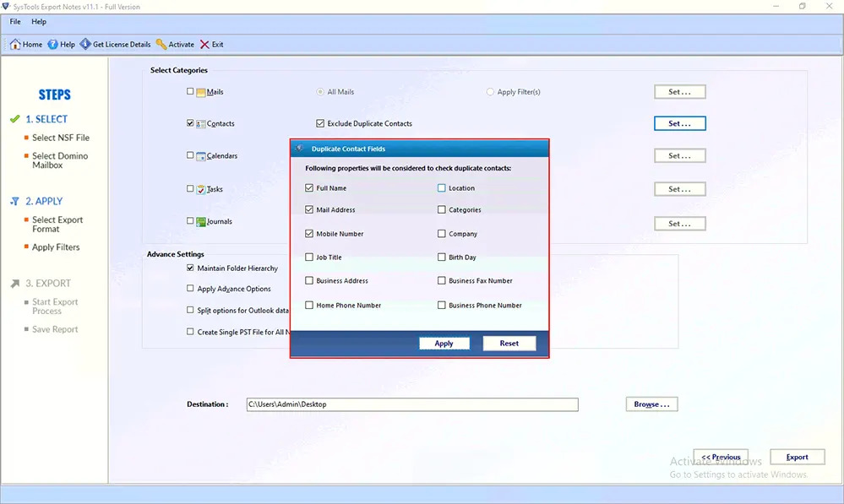Click the SysTools app icon in the title bar
This screenshot has height=504, width=844.
click(6, 7)
